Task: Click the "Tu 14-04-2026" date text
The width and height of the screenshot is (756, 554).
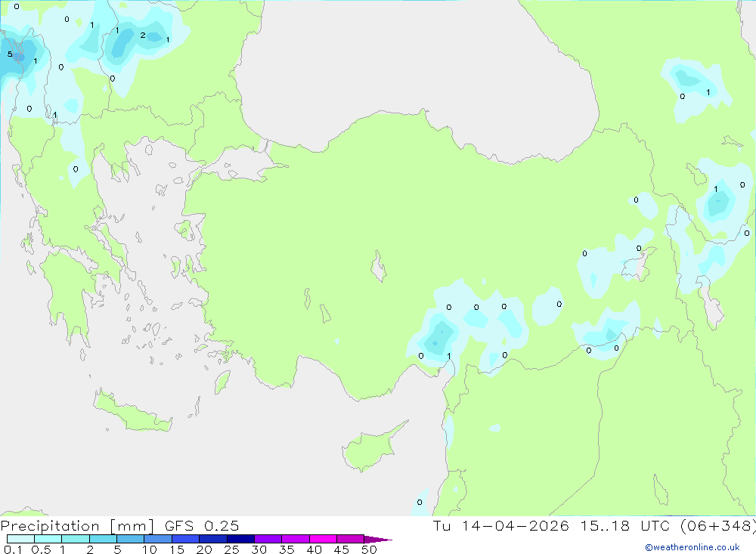Action: (500, 525)
